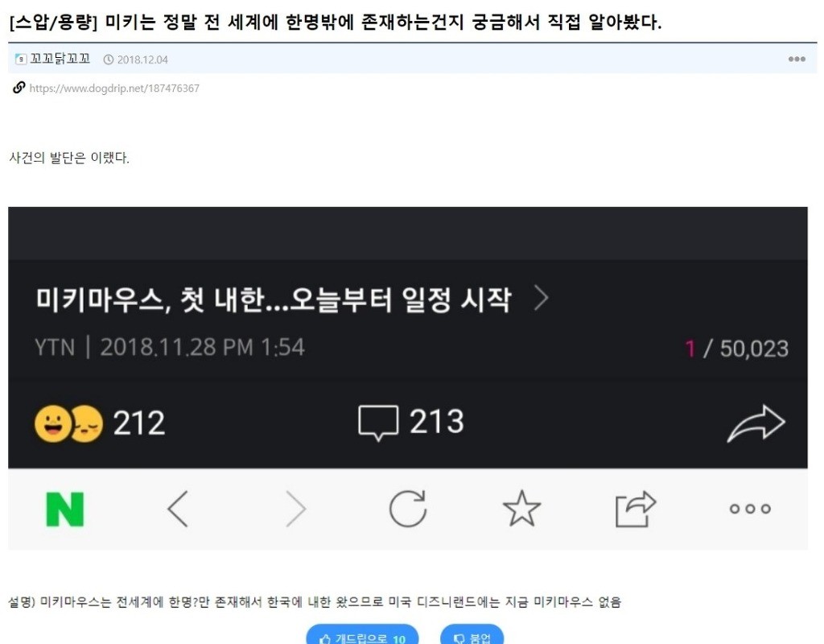This screenshot has width=824, height=644.
Task: Bookmark with the star icon
Action: (521, 509)
